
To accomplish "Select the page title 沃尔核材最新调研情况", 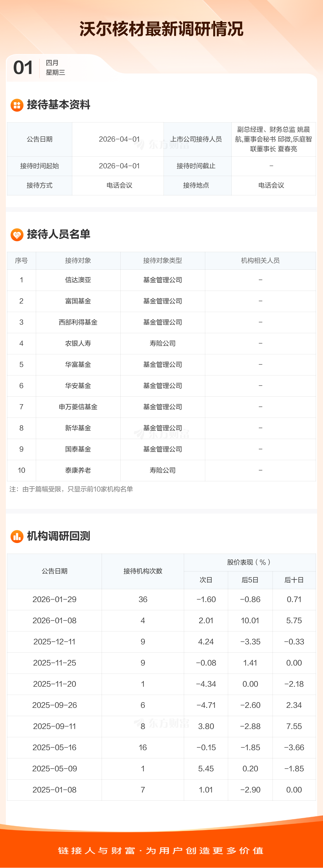I will [x=161, y=29].
